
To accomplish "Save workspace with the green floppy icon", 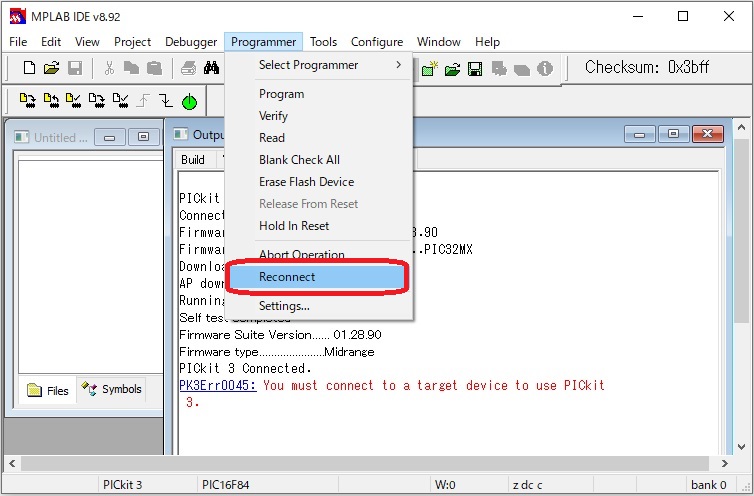I will click(475, 69).
